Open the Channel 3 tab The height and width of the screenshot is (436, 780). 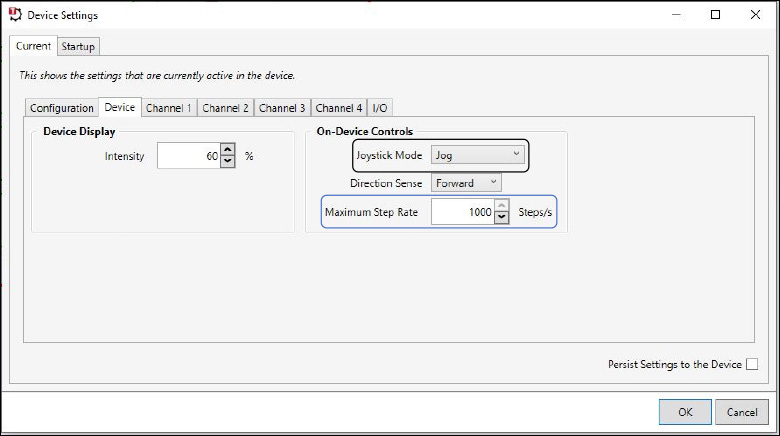282,108
